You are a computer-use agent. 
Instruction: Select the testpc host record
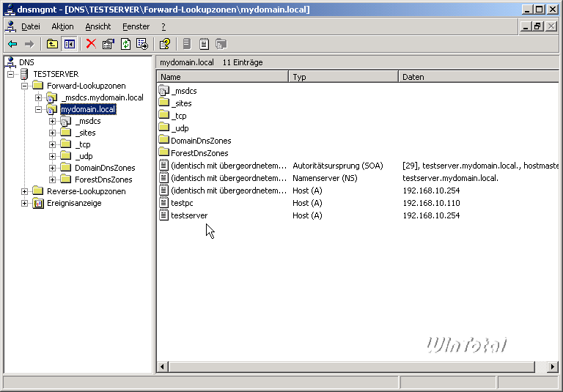tap(182, 203)
